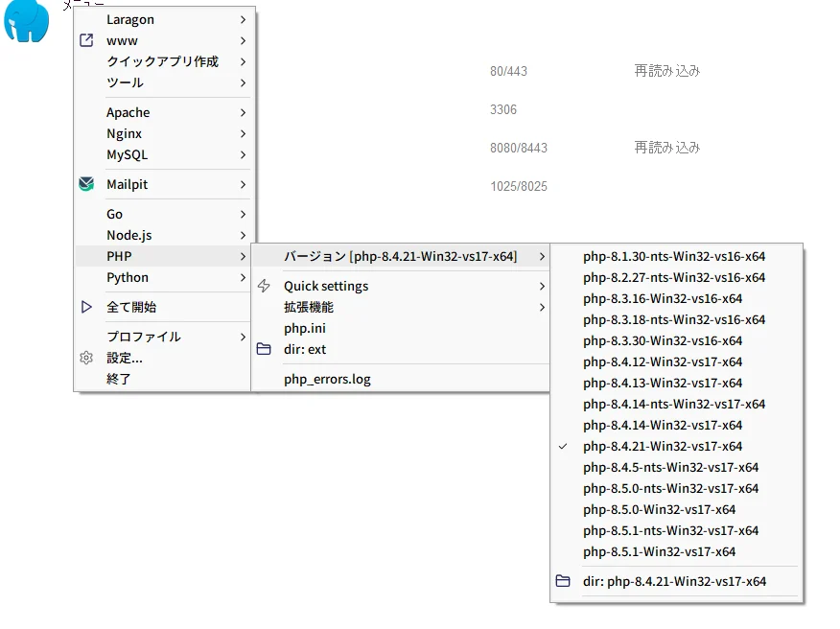Select php-8.4.14-nts-Win32-vs17-x64 version

(676, 404)
